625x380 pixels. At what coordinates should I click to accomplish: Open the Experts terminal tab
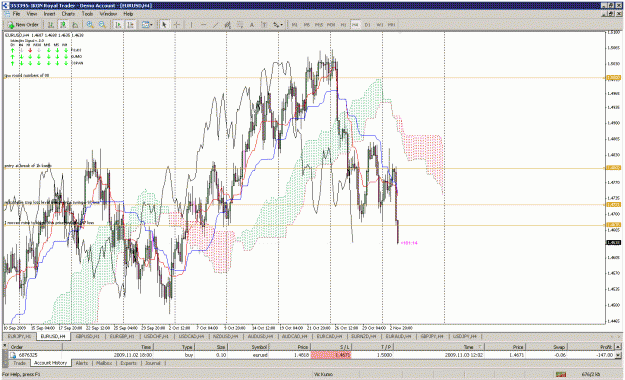[x=129, y=363]
